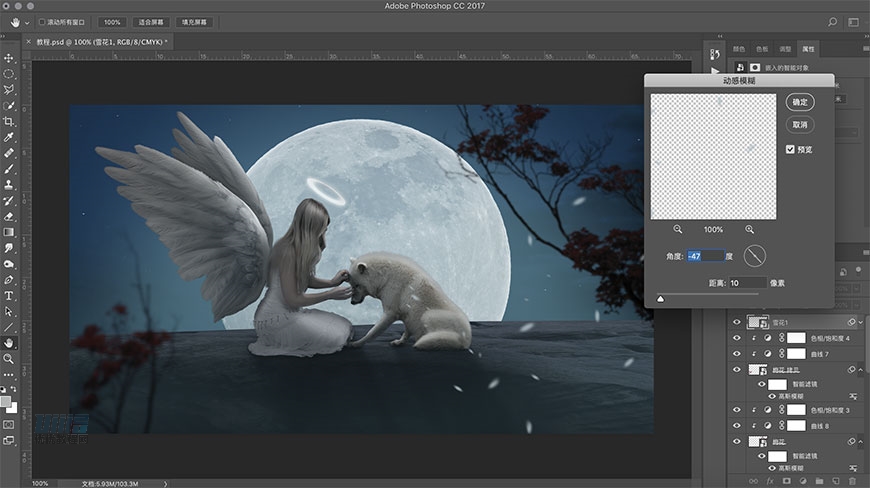Click the 100% zoom button
This screenshot has width=870, height=488.
(x=112, y=22)
